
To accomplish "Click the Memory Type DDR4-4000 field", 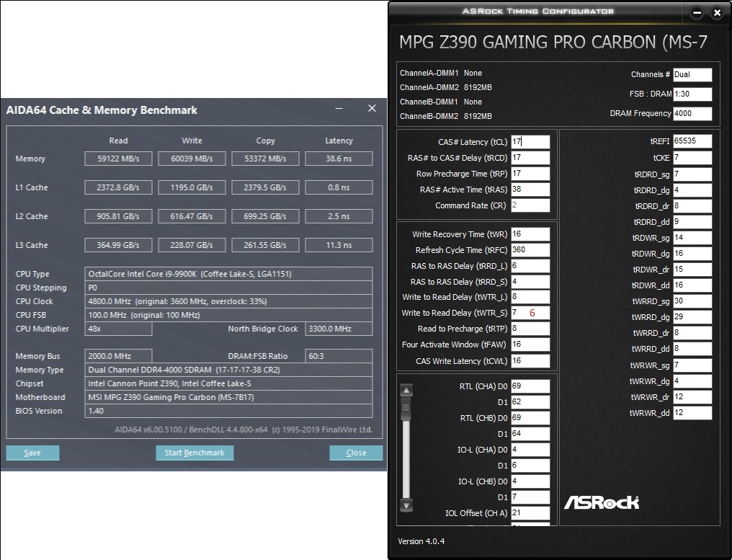I will tap(229, 370).
